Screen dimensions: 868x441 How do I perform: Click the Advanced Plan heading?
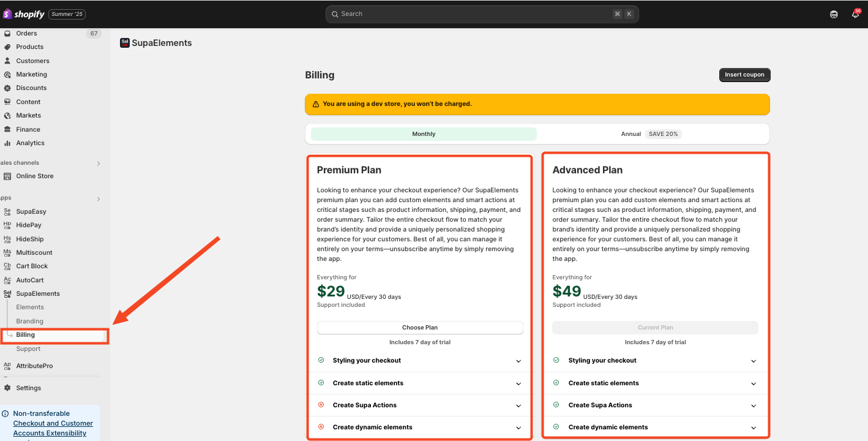click(588, 170)
